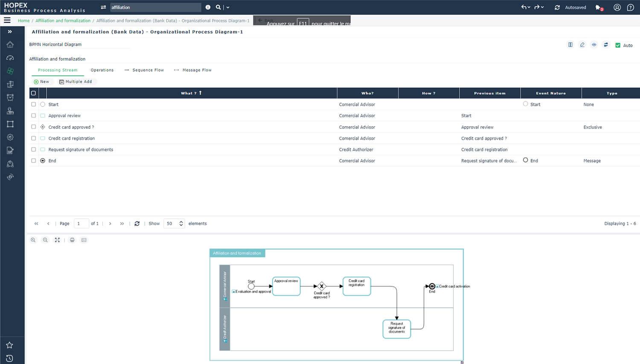640x364 pixels.
Task: Zoom out on the diagram
Action: pyautogui.click(x=45, y=240)
